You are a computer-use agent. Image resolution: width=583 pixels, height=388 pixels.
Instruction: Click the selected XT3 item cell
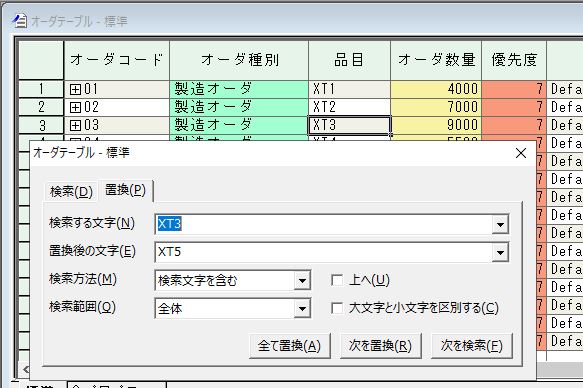(350, 125)
